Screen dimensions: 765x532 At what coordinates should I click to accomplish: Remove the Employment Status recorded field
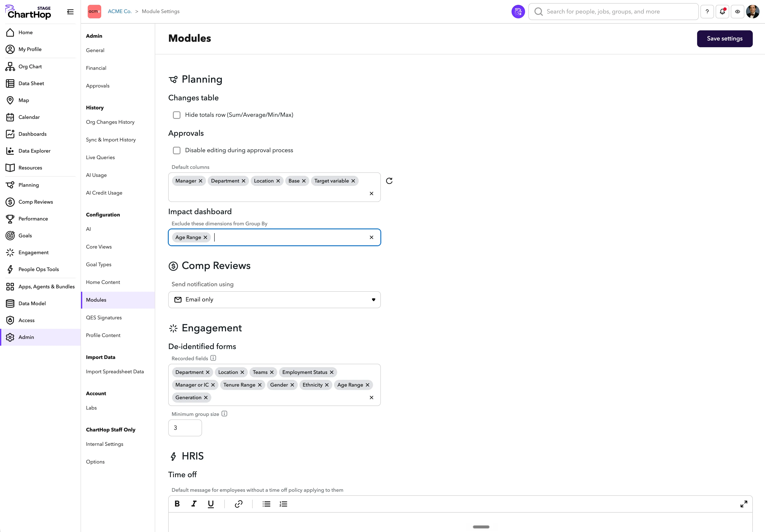(x=331, y=372)
